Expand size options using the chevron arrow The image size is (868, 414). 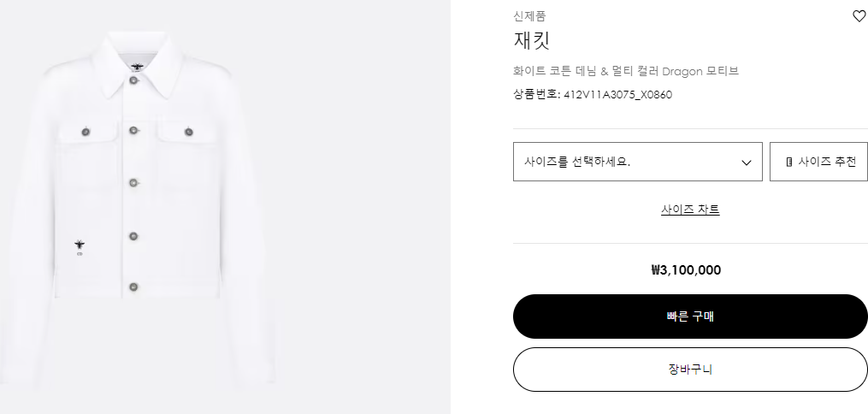pos(746,163)
